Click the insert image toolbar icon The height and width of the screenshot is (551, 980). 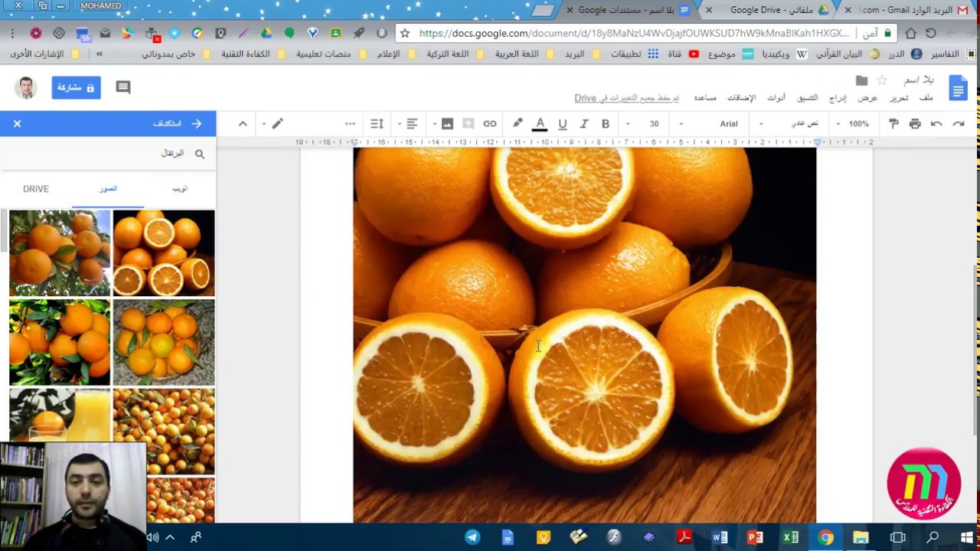pyautogui.click(x=447, y=124)
